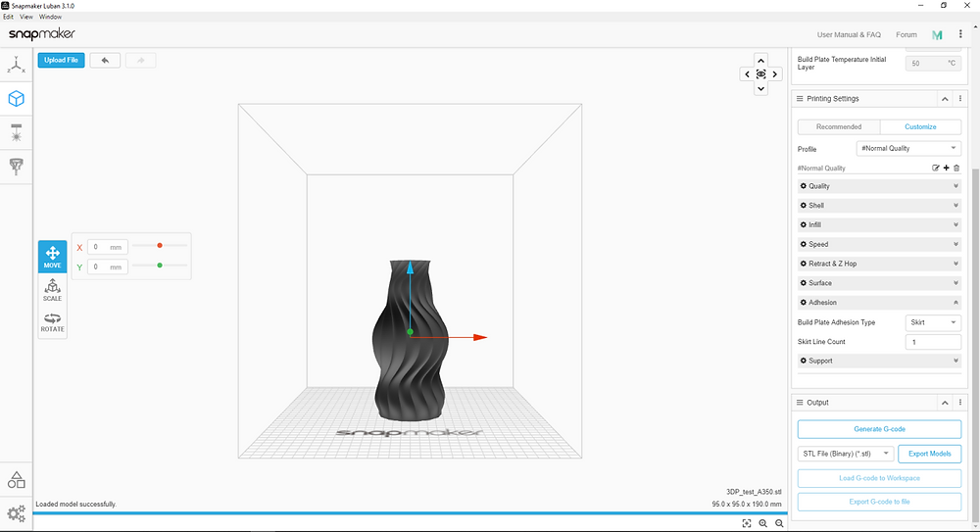Image resolution: width=980 pixels, height=532 pixels.
Task: Delete the current profile trash icon
Action: pyautogui.click(x=956, y=168)
